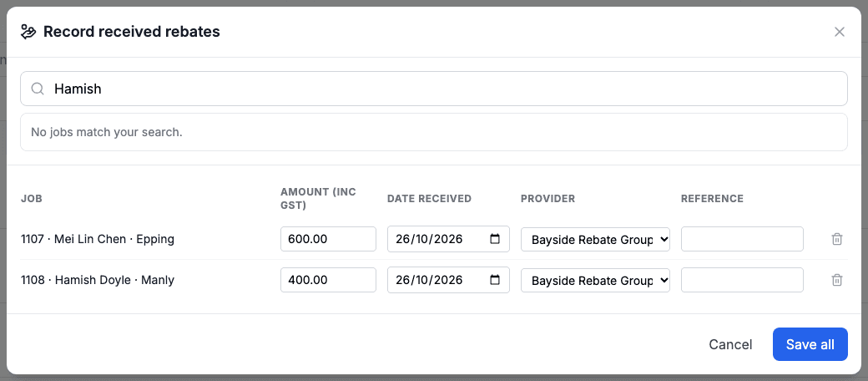Open calendar picker for Hamish Doyle date
868x381 pixels.
point(495,280)
